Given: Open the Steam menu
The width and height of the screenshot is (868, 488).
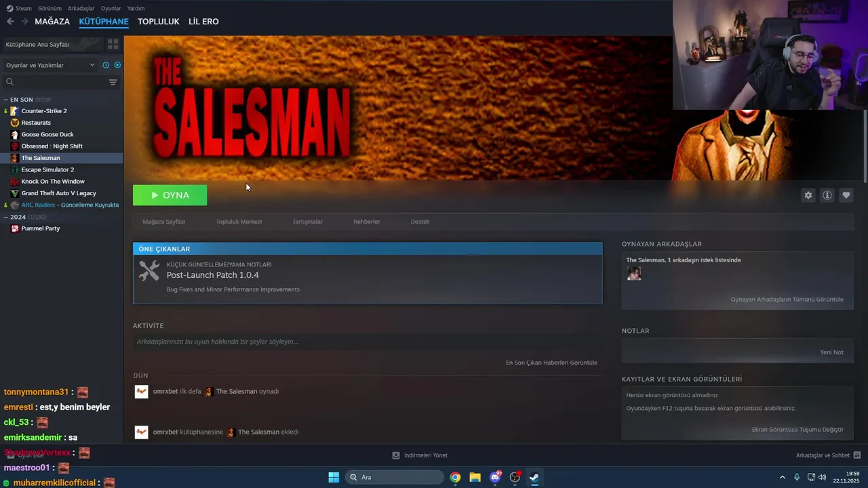Looking at the screenshot, I should pyautogui.click(x=19, y=8).
